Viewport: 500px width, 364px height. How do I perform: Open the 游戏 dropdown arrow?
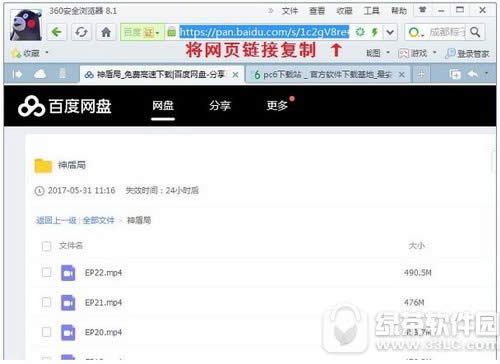(x=435, y=53)
